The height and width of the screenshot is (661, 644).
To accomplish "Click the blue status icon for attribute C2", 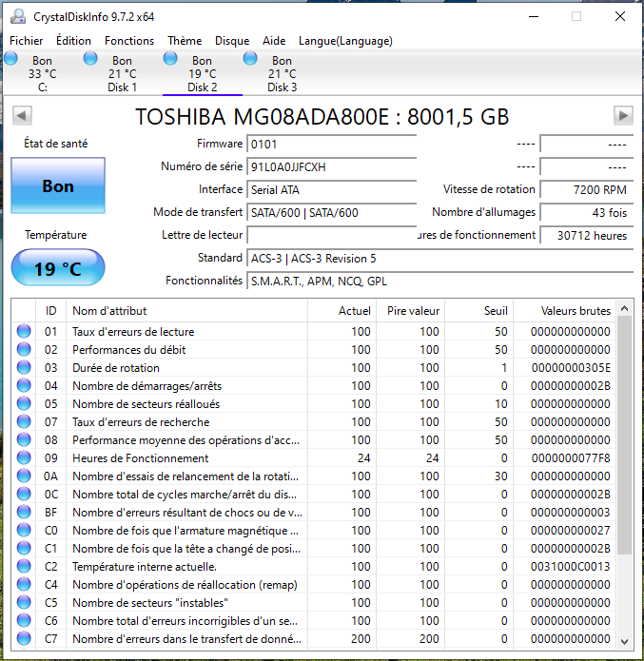I will coord(24,567).
